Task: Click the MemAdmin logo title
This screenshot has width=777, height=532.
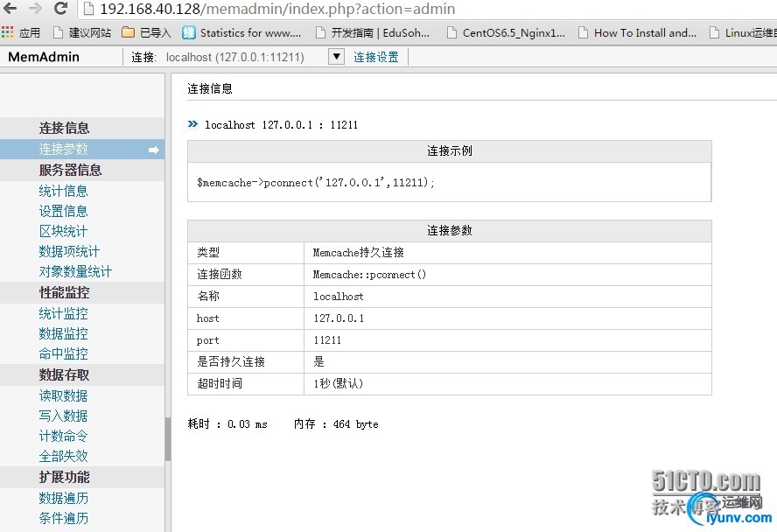Action: [x=44, y=57]
